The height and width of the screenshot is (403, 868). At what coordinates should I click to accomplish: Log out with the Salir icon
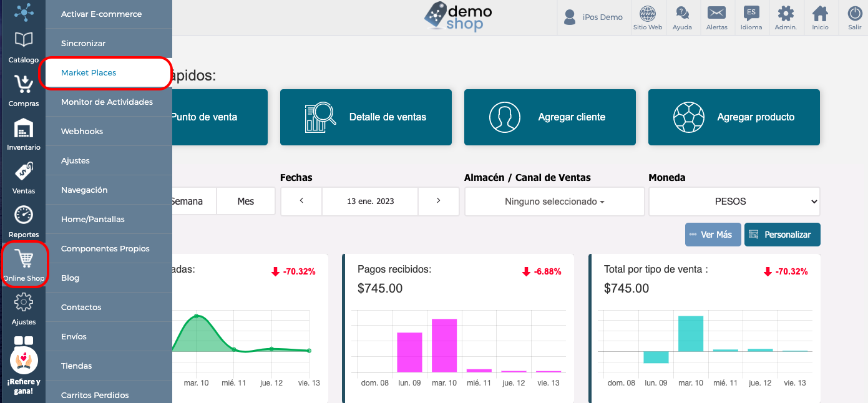click(x=855, y=14)
